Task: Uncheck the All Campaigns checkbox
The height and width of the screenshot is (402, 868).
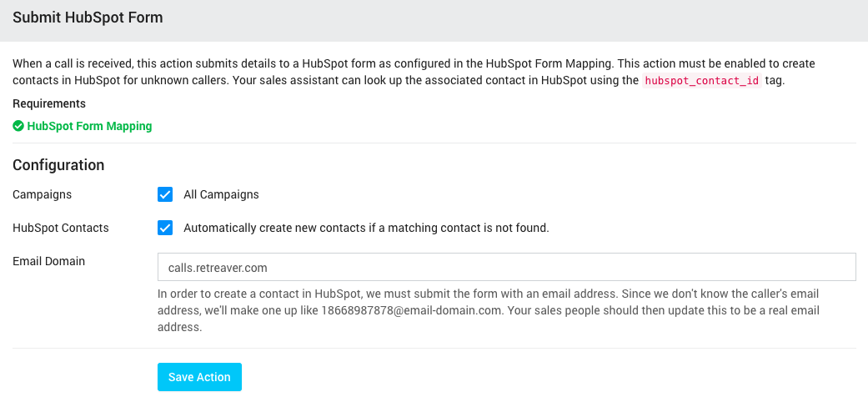Action: coord(165,194)
